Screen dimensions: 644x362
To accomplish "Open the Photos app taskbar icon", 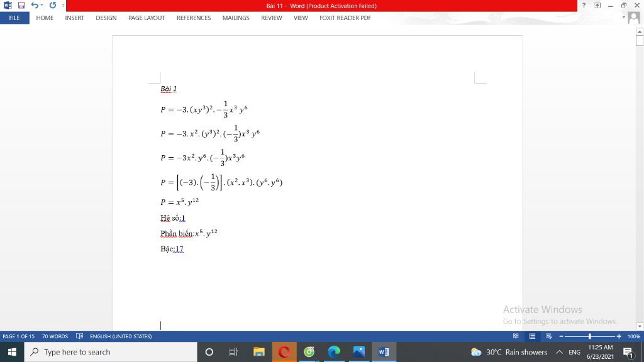I will [359, 352].
